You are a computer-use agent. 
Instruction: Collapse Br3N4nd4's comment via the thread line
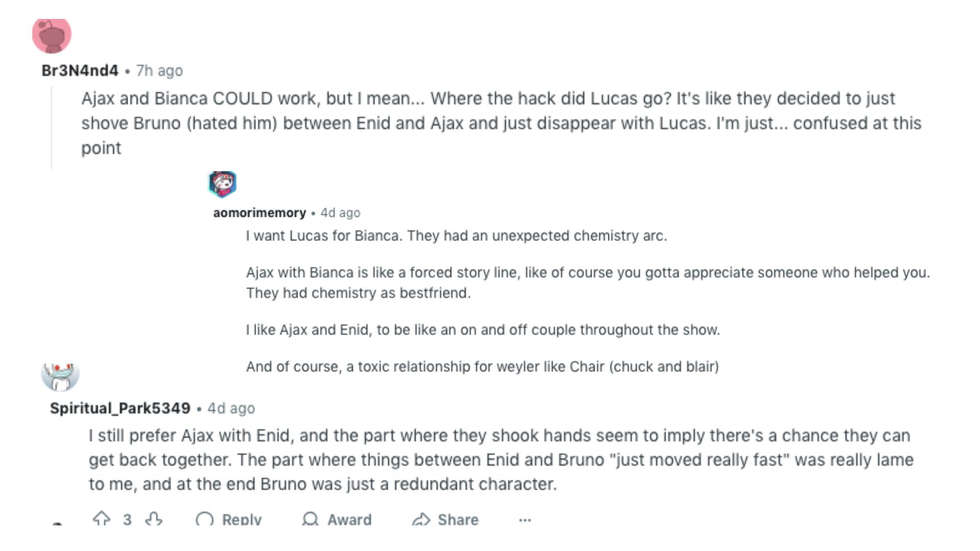(52, 128)
